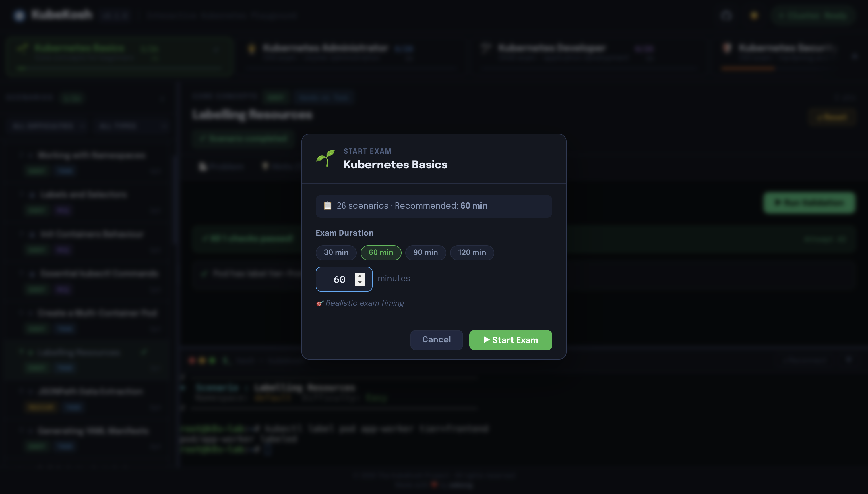Click the '26 scenarios · Recommended: 60 min' text
The height and width of the screenshot is (494, 868).
click(x=412, y=206)
